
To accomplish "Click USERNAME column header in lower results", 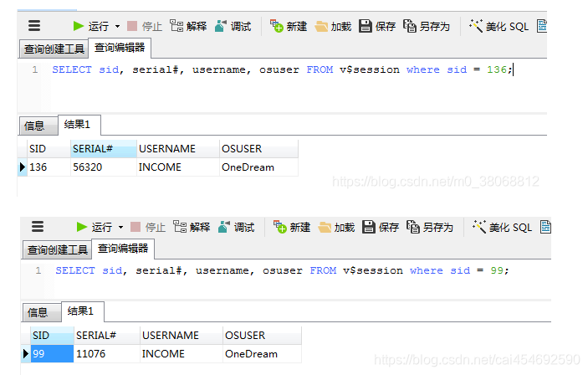I will coord(182,335).
